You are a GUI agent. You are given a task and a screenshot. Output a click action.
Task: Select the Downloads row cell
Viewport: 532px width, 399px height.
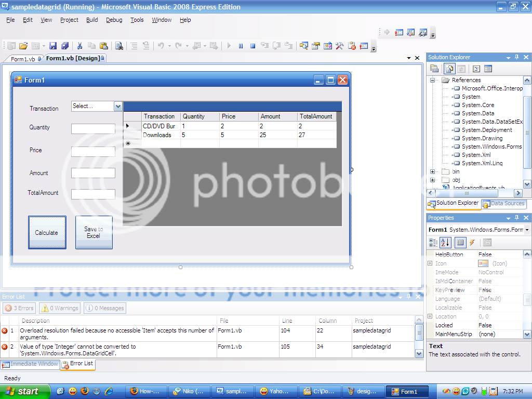coord(161,135)
